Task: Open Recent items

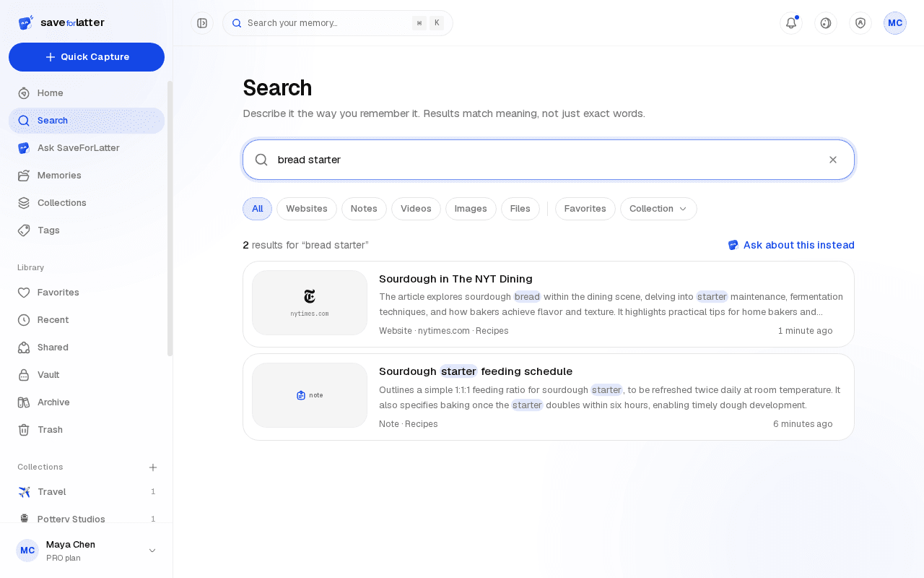Action: point(87,320)
